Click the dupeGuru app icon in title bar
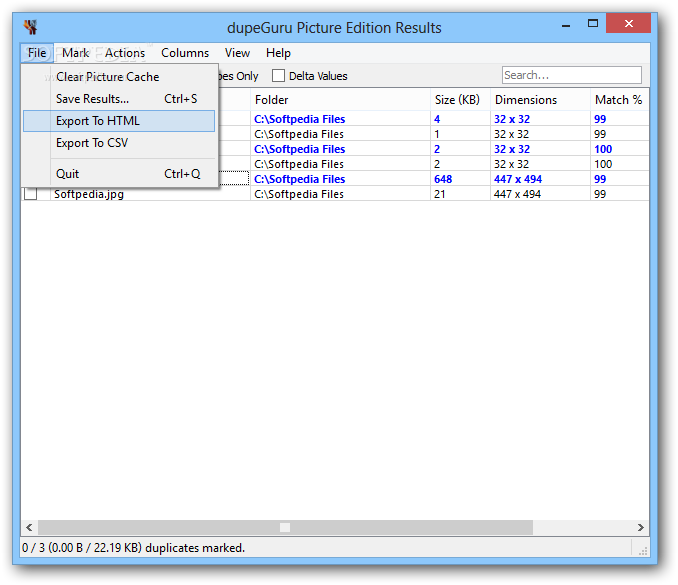Viewport: 678px width, 585px height. [31, 27]
